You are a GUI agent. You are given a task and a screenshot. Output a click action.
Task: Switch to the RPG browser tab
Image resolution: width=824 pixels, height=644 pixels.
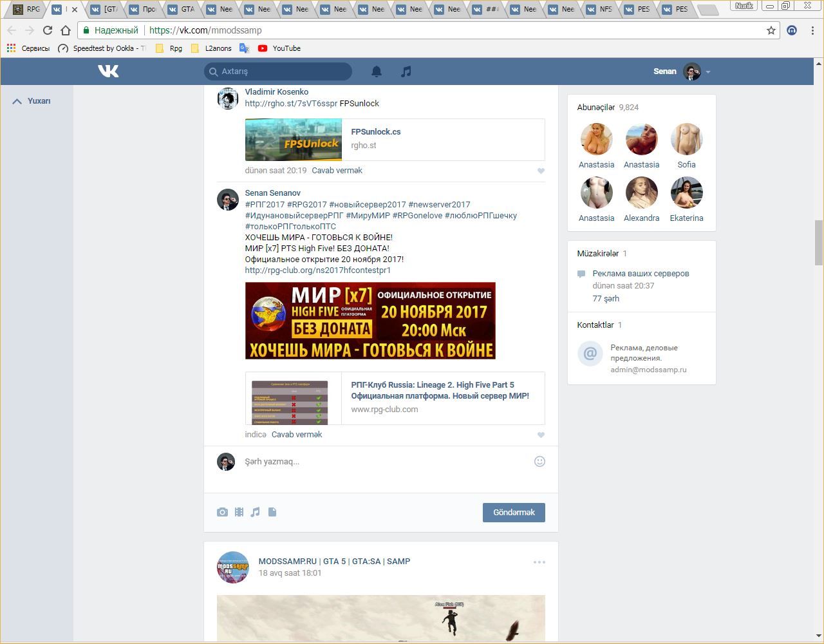coord(26,9)
